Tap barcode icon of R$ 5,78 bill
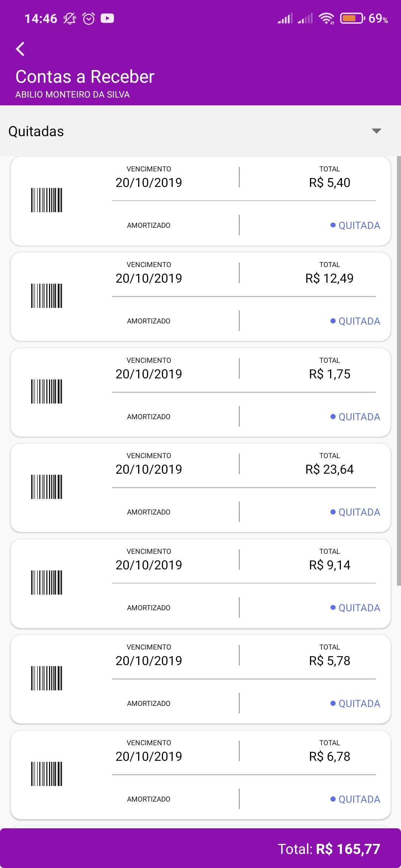 tap(46, 678)
